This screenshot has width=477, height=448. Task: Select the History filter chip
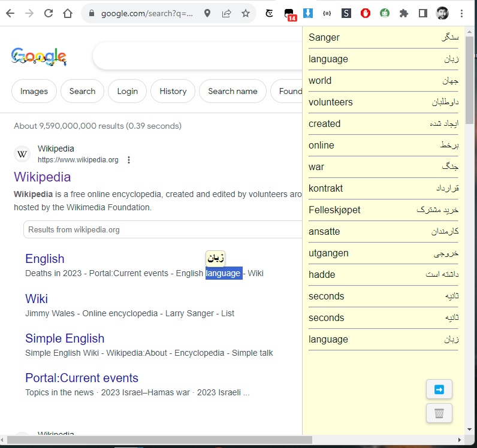pyautogui.click(x=173, y=91)
